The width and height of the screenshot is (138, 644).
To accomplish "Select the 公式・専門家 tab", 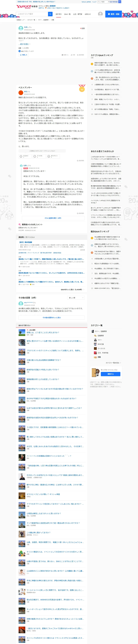I will tap(78, 14).
